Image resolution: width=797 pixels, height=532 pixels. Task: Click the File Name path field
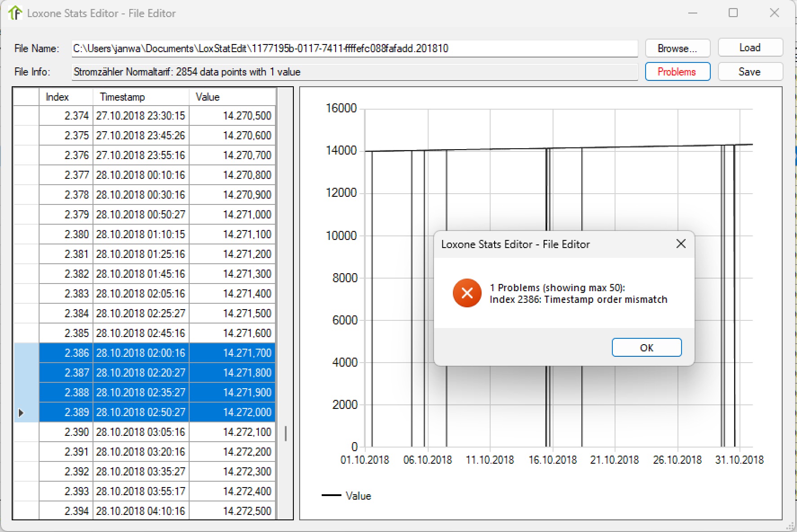pos(354,49)
